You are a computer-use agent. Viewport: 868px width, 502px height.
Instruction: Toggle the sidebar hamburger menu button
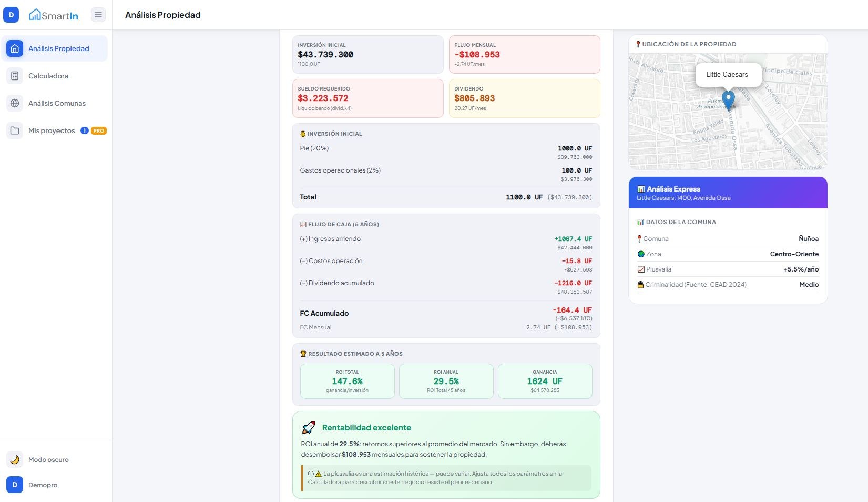tap(98, 15)
